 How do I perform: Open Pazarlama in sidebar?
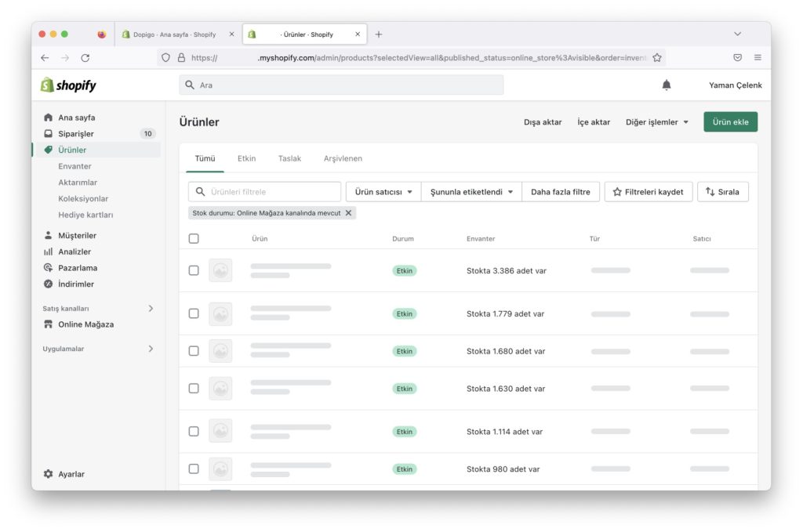coord(78,267)
